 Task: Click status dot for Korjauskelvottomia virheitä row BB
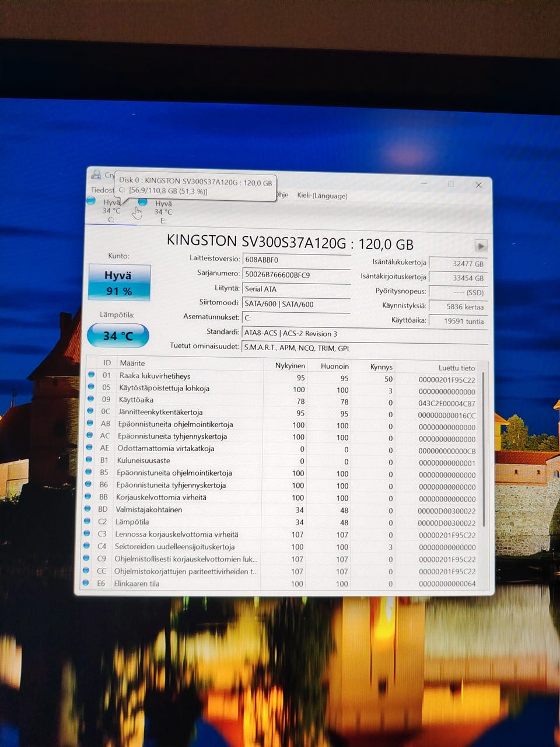coord(88,496)
